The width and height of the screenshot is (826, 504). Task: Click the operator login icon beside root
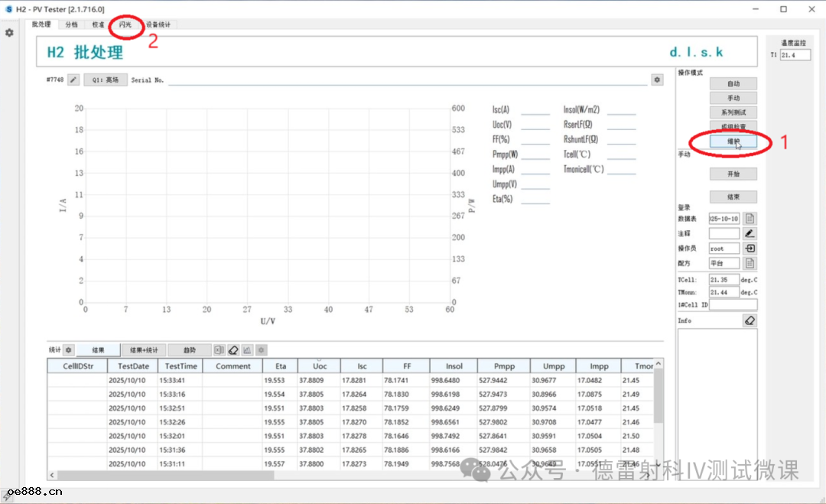[x=750, y=249]
